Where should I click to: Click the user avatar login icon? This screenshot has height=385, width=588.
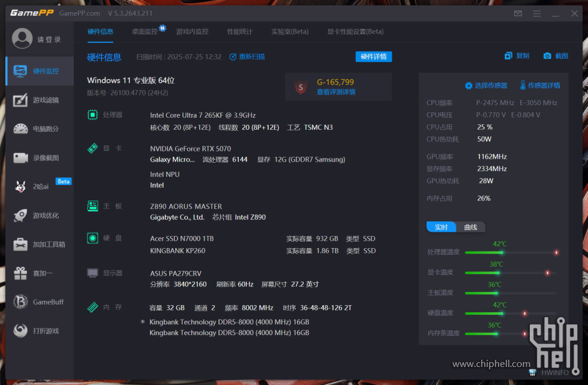pos(22,38)
